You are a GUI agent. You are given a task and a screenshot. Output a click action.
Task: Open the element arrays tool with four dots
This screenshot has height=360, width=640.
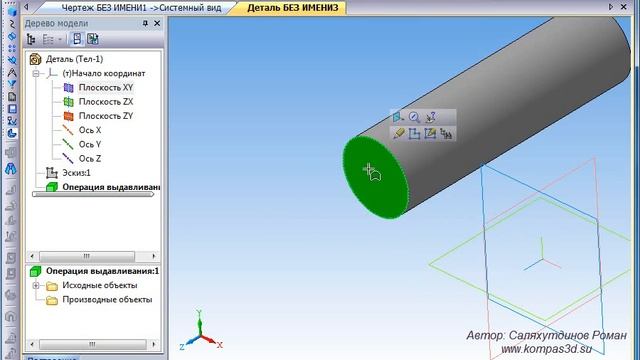tap(11, 48)
